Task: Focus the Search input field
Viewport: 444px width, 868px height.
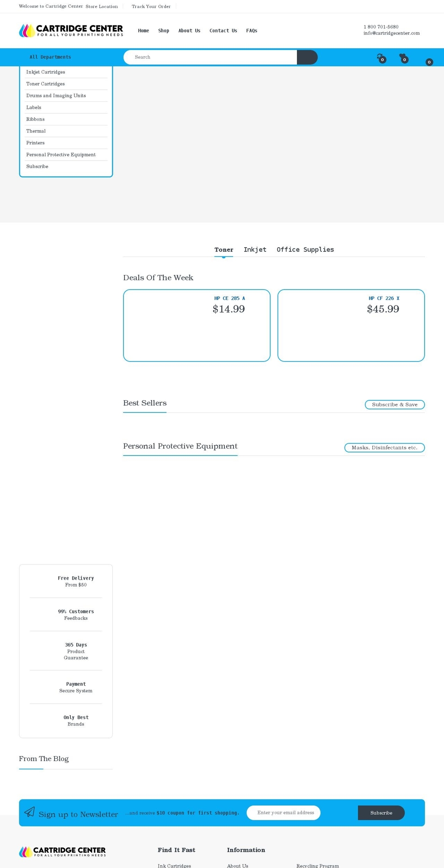Action: pyautogui.click(x=210, y=57)
